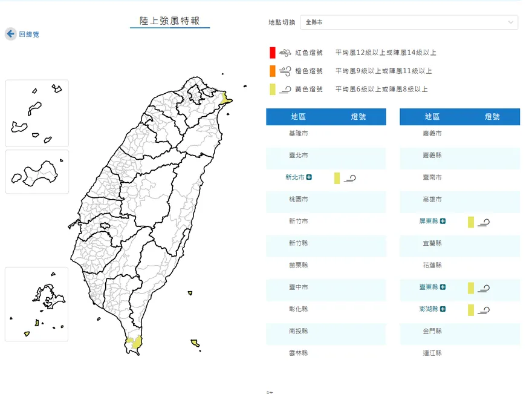The width and height of the screenshot is (532, 394).
Task: Click the red signal wind icon in legend
Action: (x=285, y=53)
